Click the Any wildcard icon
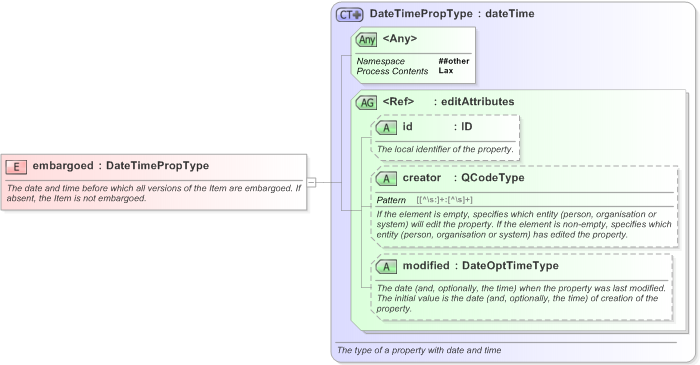The width and height of the screenshot is (700, 365). (x=367, y=40)
